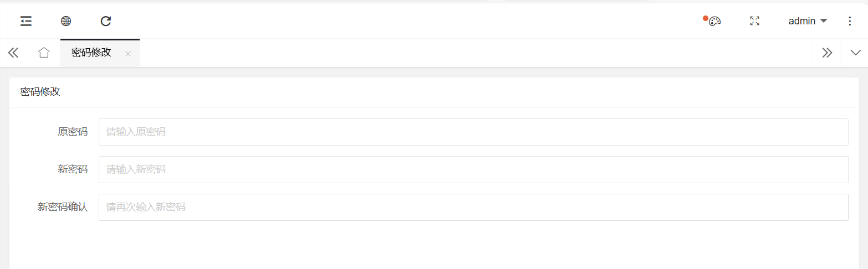This screenshot has height=269, width=868.
Task: Click the 新密码确认 field label
Action: (63, 207)
